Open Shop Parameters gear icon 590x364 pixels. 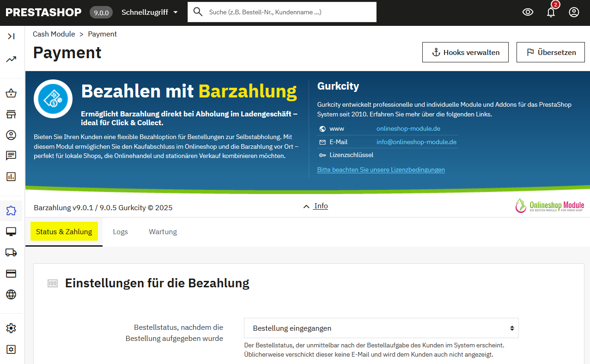point(11,328)
